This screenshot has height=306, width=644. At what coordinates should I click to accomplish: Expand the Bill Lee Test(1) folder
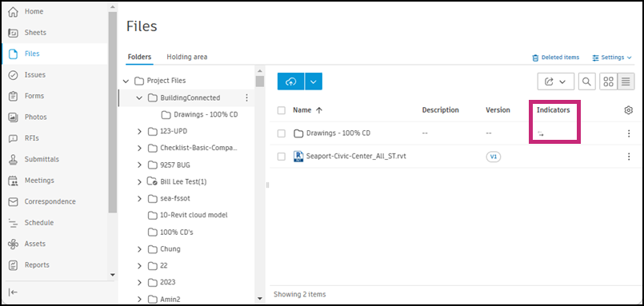pos(139,181)
